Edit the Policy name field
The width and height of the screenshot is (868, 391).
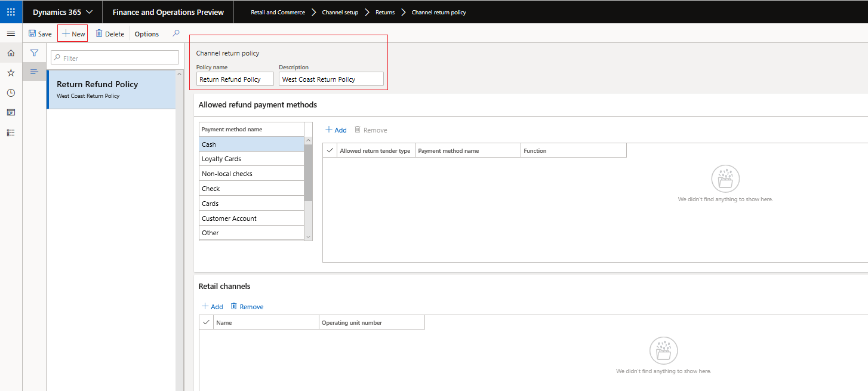(235, 79)
